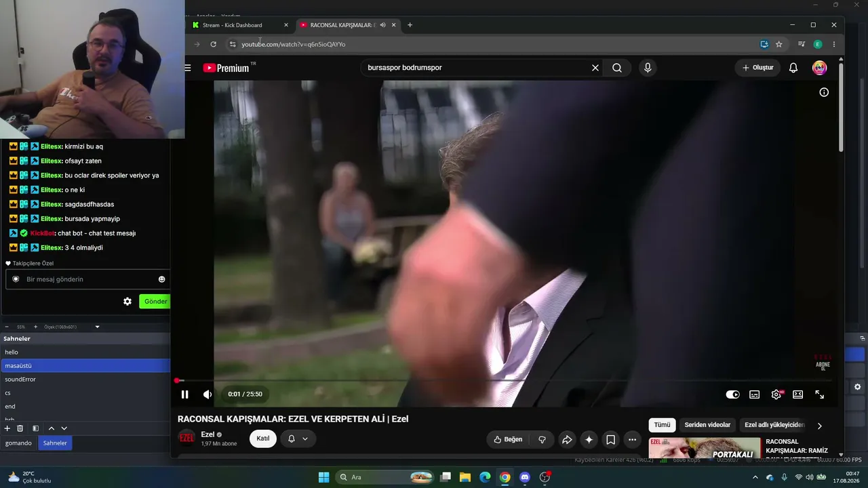Enter fullscreen video mode
The height and width of the screenshot is (488, 868).
pos(820,394)
